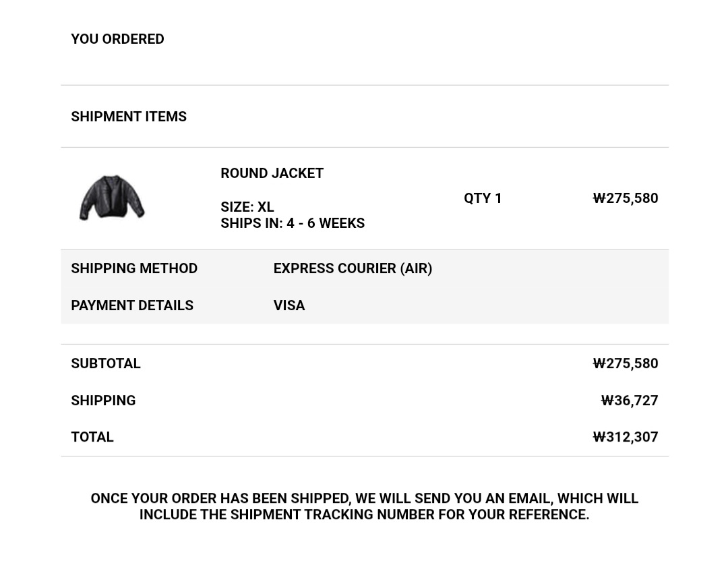Click the ONCE YOUR ORDER HAS BEEN SHIPPED line

point(364,498)
